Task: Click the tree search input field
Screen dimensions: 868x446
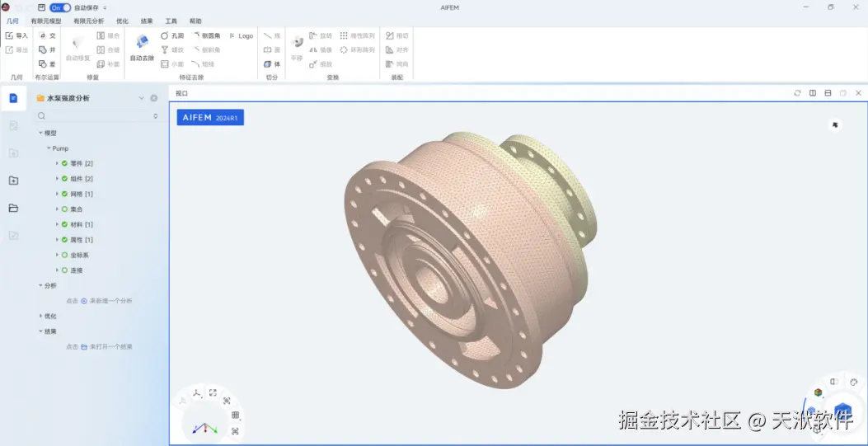Action: pyautogui.click(x=98, y=116)
